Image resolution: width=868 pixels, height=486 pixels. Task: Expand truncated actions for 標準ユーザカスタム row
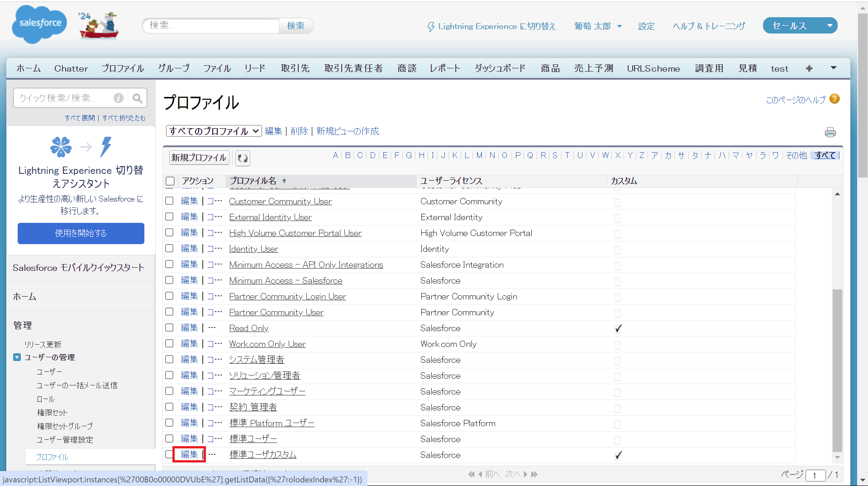point(212,454)
